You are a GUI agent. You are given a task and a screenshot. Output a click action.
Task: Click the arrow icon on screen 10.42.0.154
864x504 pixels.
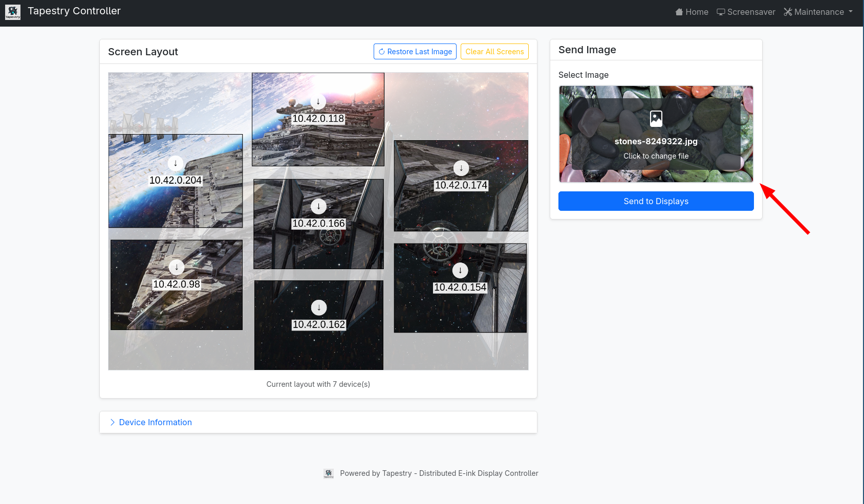point(460,271)
